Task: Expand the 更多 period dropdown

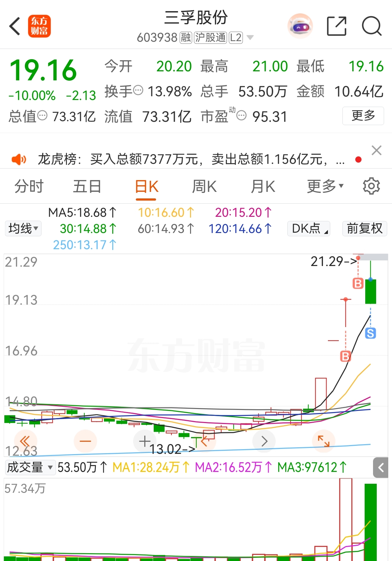Action: (x=325, y=187)
